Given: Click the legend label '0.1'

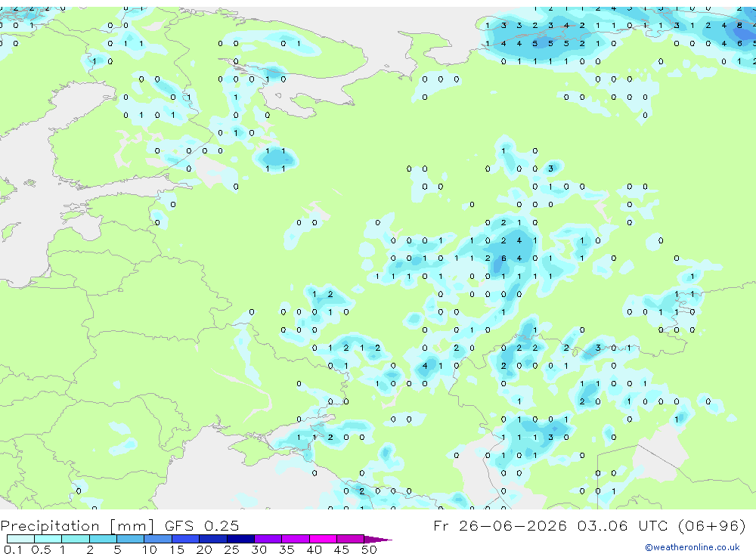Looking at the screenshot, I should tap(13, 549).
